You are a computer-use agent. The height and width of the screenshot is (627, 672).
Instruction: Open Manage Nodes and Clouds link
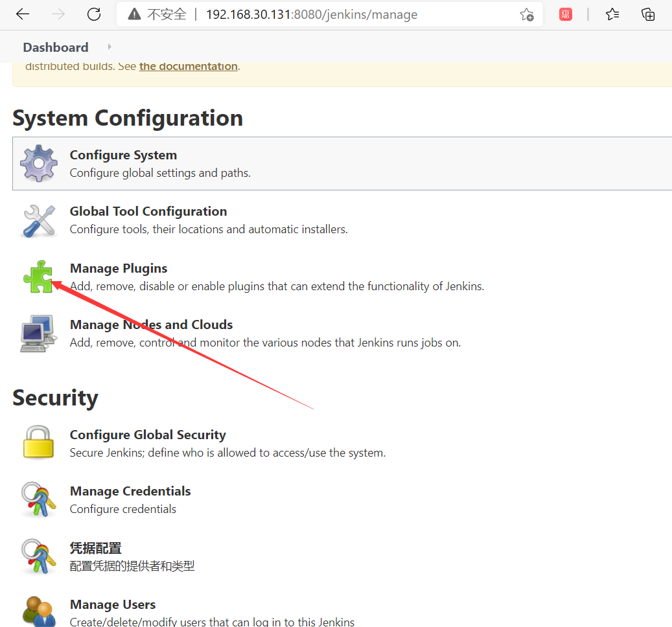pos(151,325)
